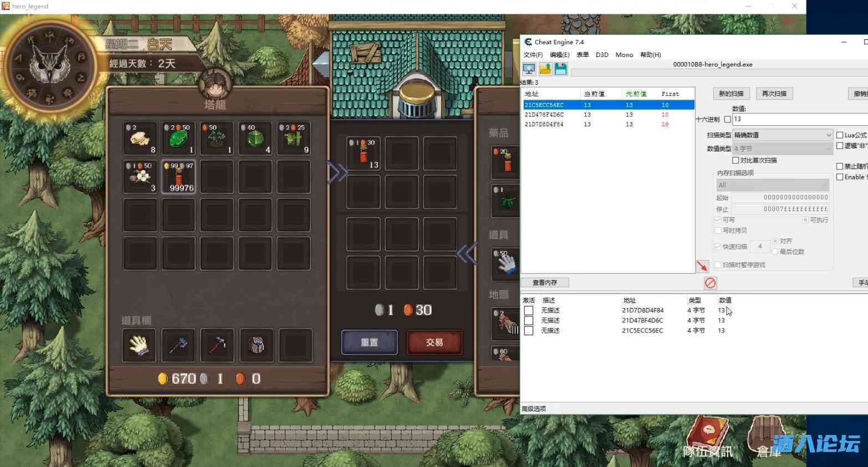Check the 对比首次扫描 checkbox

click(x=736, y=161)
